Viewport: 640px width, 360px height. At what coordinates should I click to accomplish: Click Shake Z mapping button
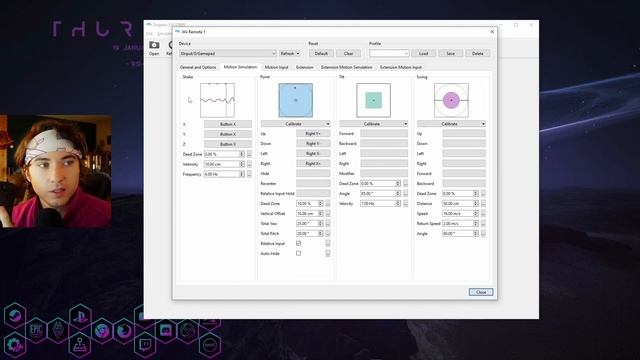(228, 144)
